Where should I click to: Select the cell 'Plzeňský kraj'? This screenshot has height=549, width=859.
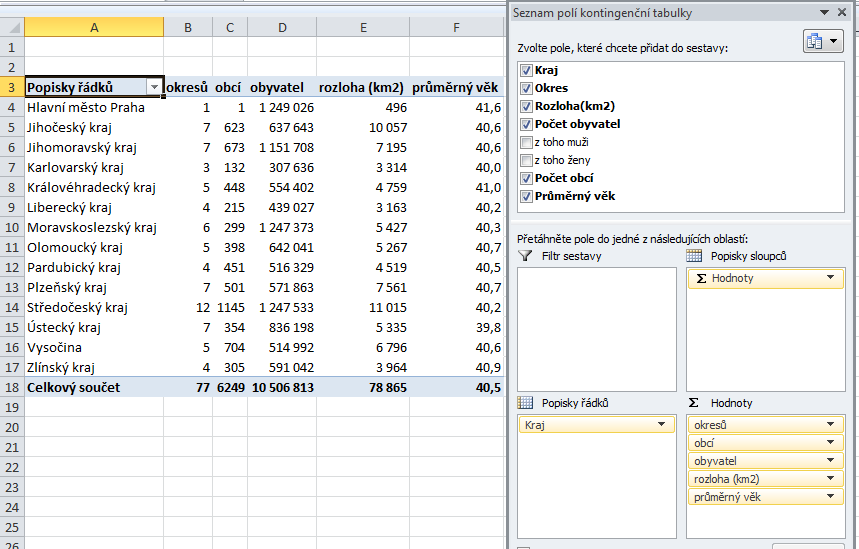coord(94,288)
